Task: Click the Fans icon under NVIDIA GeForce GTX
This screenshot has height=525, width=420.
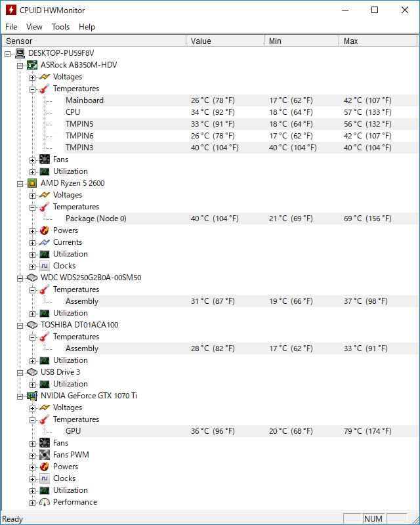Action: coord(45,443)
